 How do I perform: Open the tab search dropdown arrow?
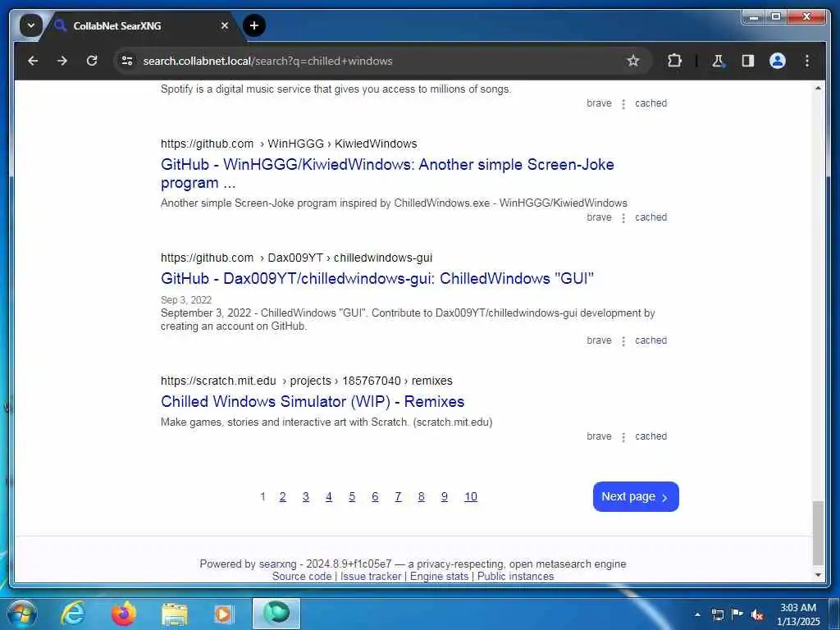[x=31, y=25]
